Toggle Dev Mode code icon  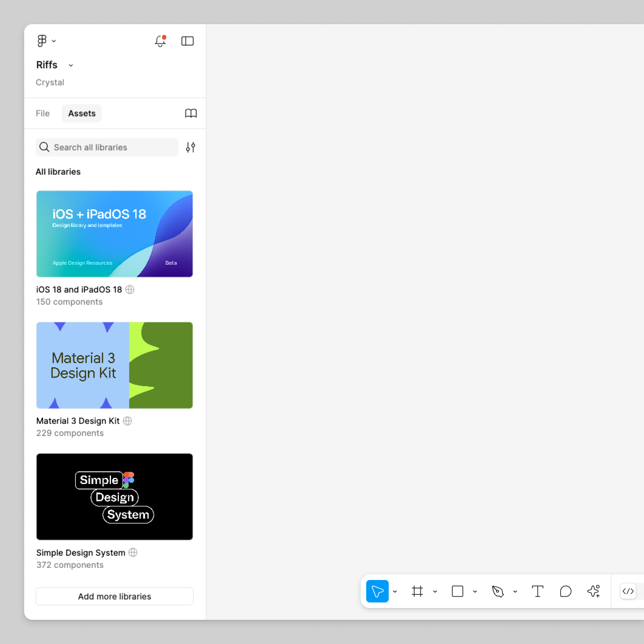[x=628, y=591]
